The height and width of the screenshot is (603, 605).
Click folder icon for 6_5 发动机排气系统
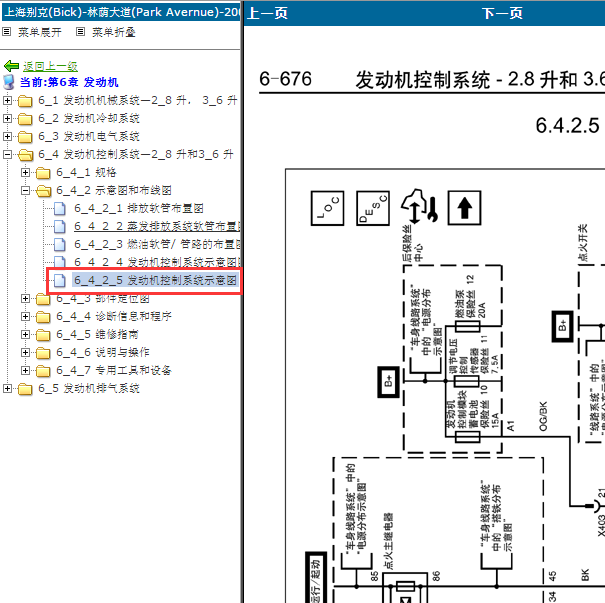[x=25, y=389]
